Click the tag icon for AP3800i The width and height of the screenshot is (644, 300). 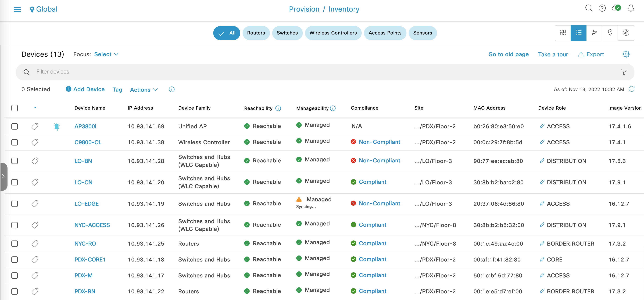click(x=35, y=126)
